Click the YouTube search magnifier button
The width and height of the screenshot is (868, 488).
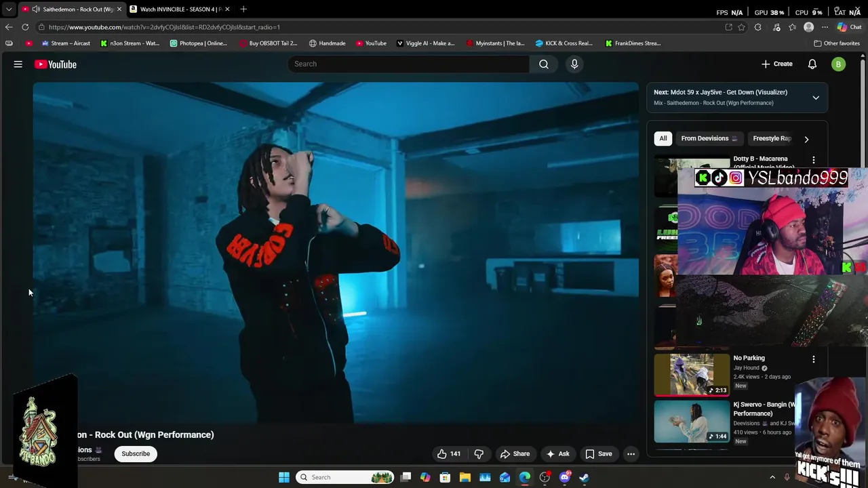tap(544, 64)
